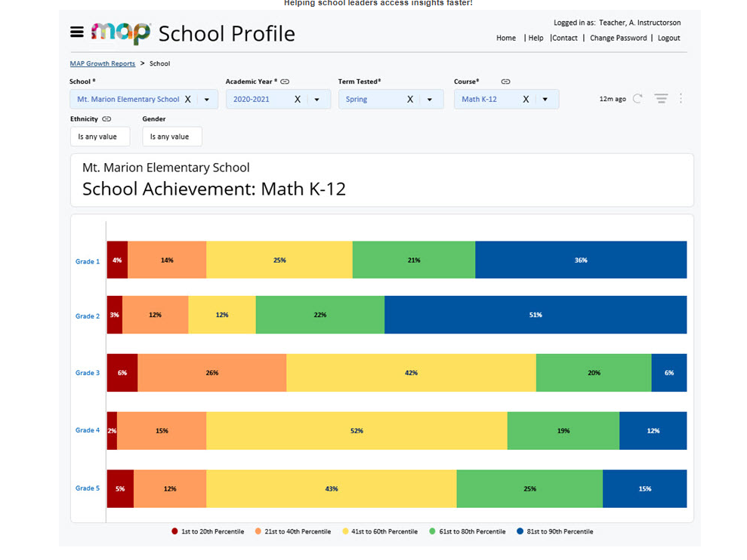Open the Grade 3 label link
The image size is (747, 560).
pyautogui.click(x=87, y=373)
